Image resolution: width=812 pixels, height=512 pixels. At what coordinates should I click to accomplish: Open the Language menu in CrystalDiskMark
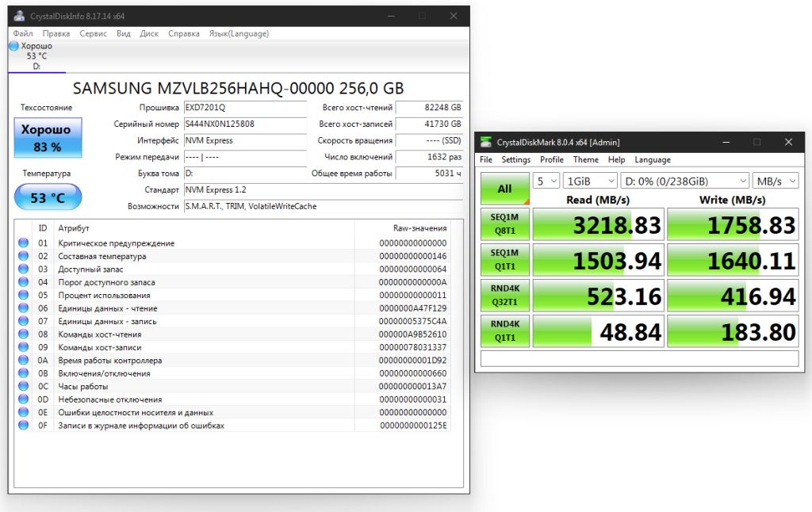pos(653,159)
